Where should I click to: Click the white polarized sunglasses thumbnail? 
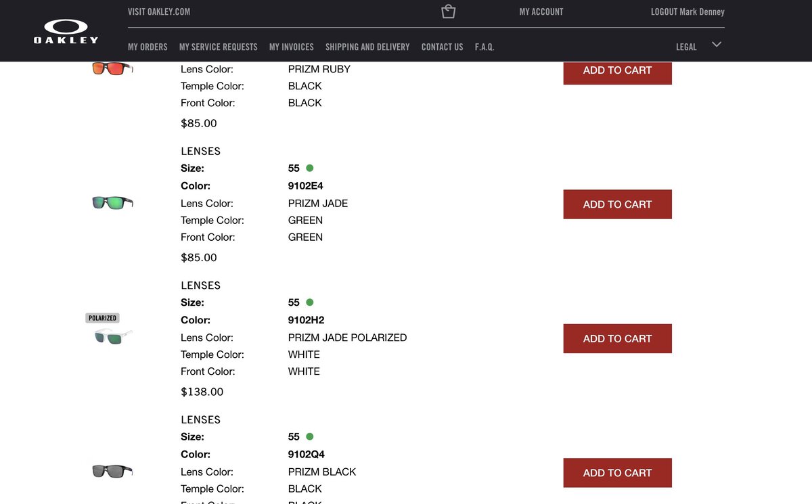[x=112, y=336]
